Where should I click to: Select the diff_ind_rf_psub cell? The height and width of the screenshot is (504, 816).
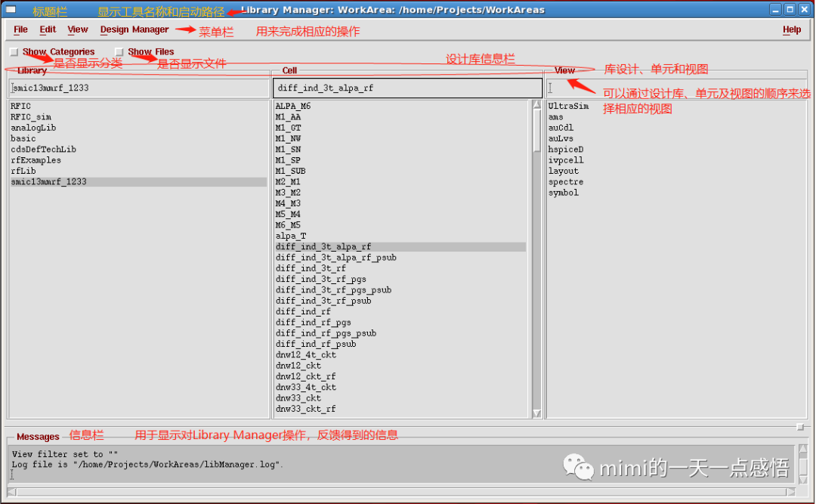point(316,344)
